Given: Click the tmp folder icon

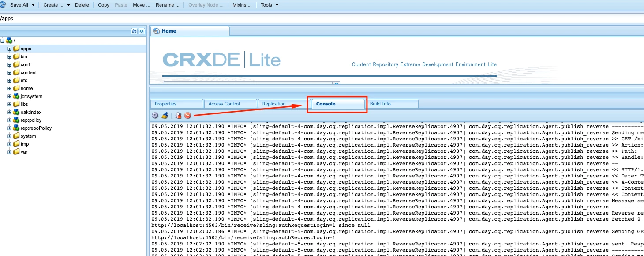Looking at the screenshot, I should [x=16, y=144].
